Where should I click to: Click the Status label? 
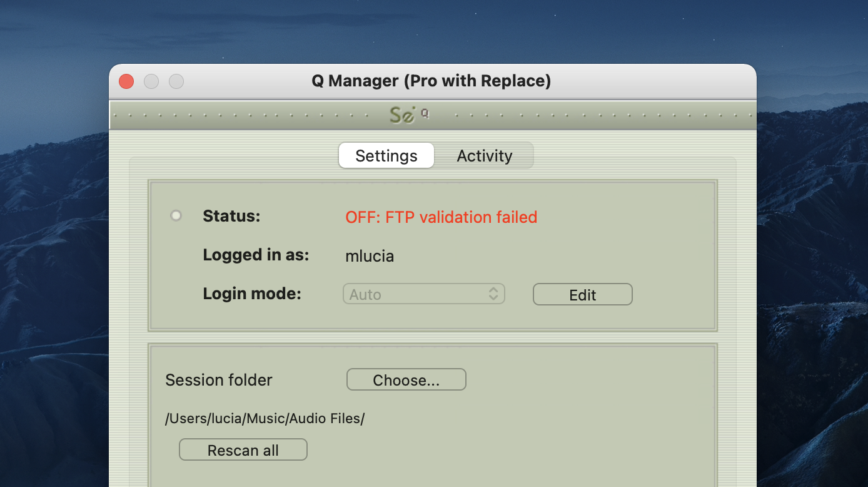tap(231, 216)
